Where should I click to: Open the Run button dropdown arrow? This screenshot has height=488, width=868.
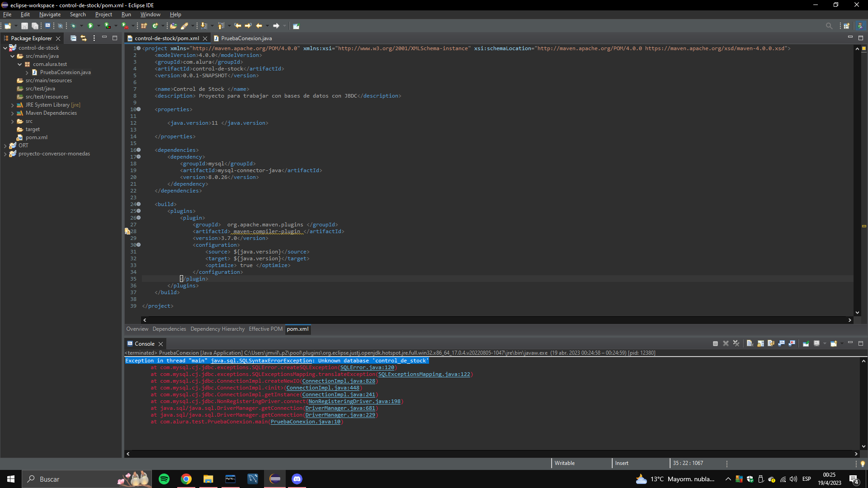point(99,26)
